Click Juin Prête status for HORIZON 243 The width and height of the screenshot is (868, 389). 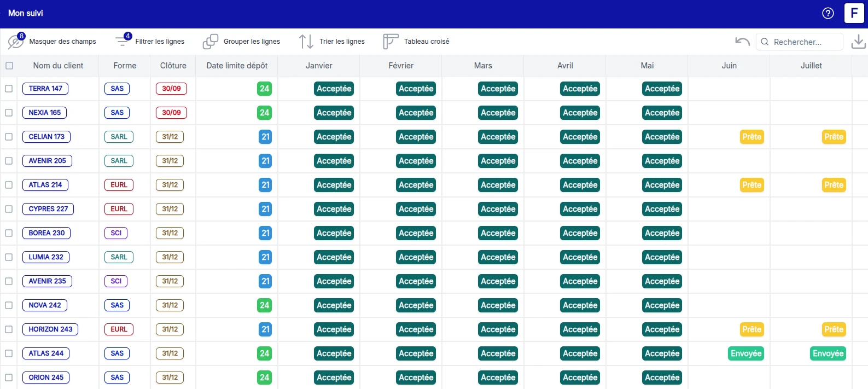tap(752, 329)
